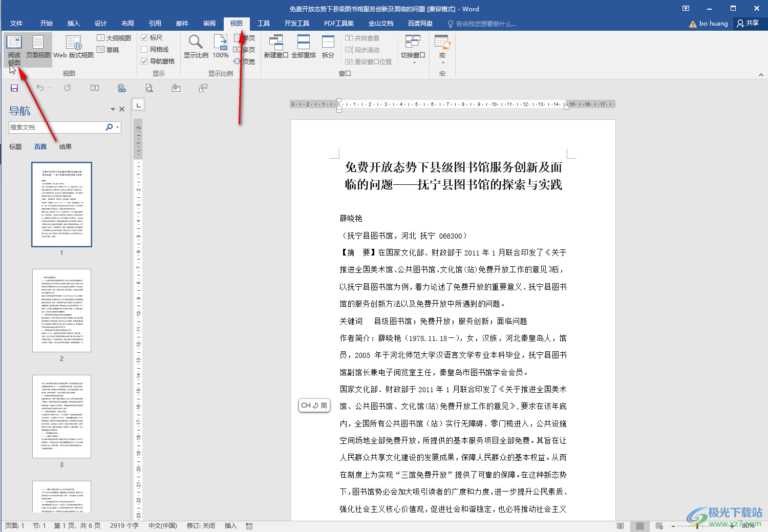Screen dimensions: 768x532
Task: Choose 多页 multiple pages view
Action: coord(244,50)
